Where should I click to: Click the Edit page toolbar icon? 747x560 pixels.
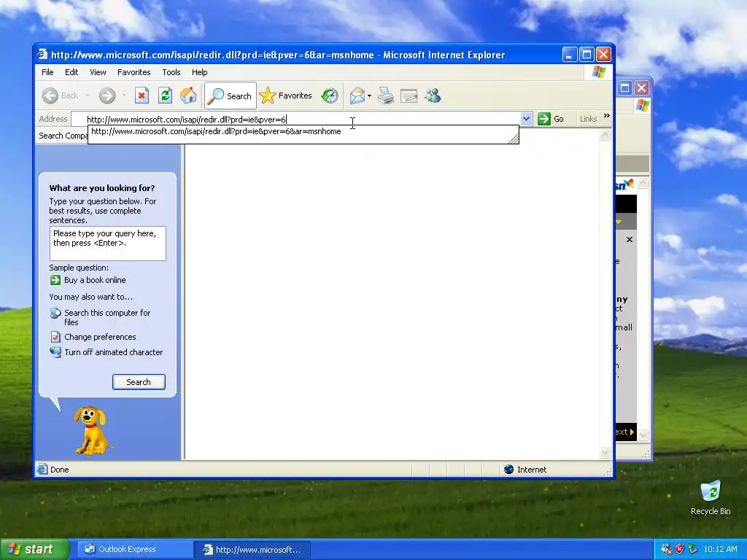[x=409, y=96]
